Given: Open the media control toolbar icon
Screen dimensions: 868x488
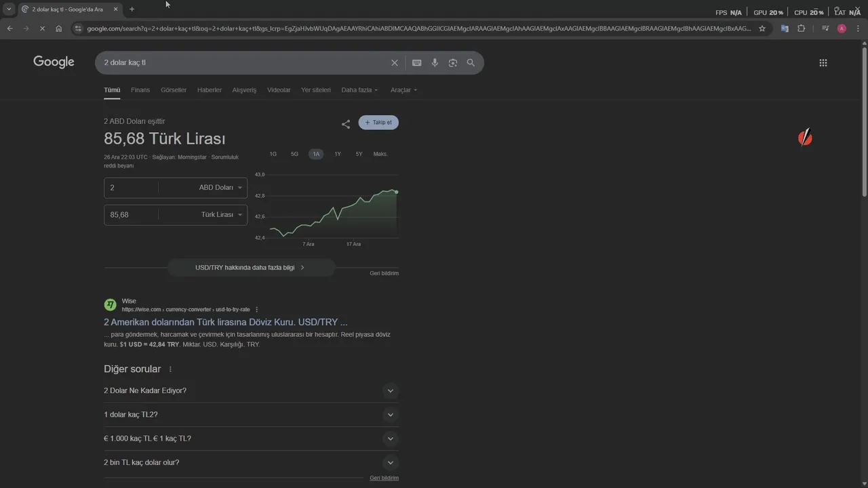Looking at the screenshot, I should (825, 28).
